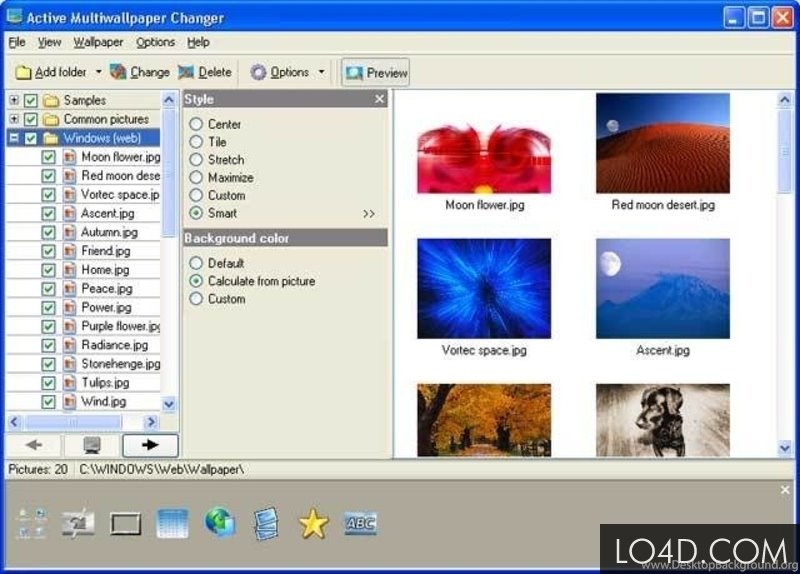
Task: Collapse the Windows (web) folder node
Action: pos(14,138)
